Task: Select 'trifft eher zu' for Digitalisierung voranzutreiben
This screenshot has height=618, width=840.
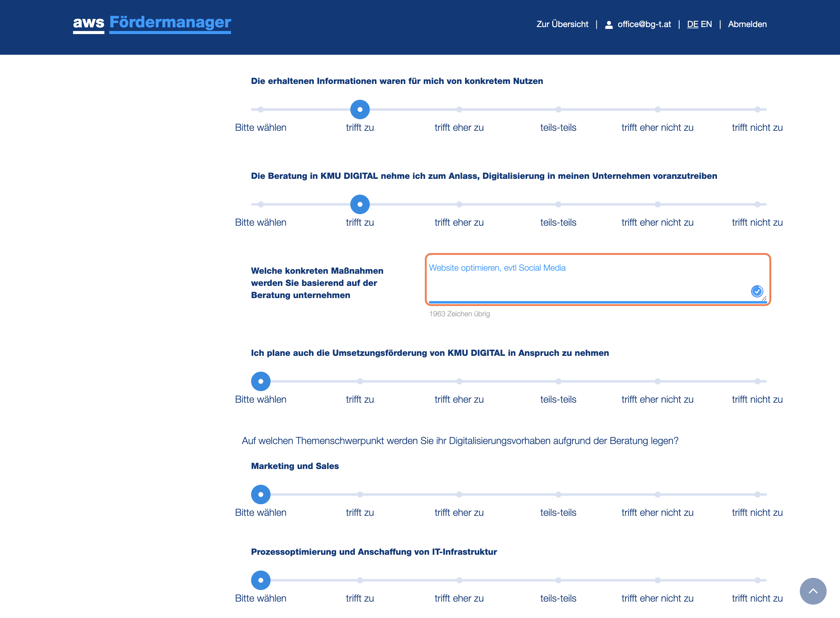Action: 459,204
